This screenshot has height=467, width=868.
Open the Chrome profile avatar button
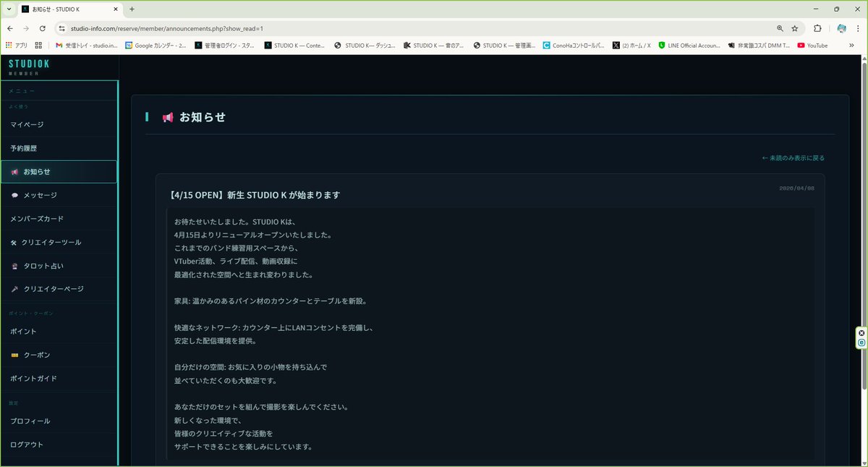[841, 28]
